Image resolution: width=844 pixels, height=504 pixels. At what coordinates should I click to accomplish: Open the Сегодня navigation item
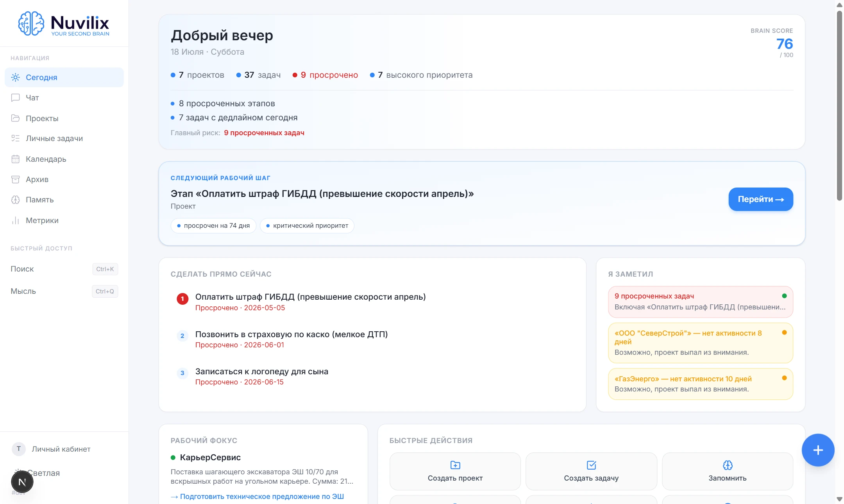[x=64, y=77]
